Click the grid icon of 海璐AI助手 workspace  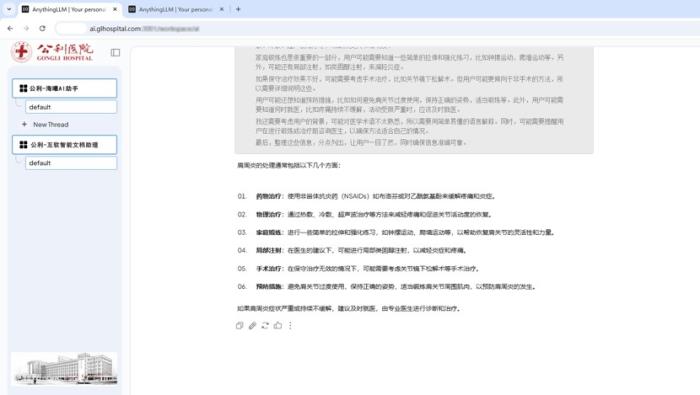click(23, 88)
